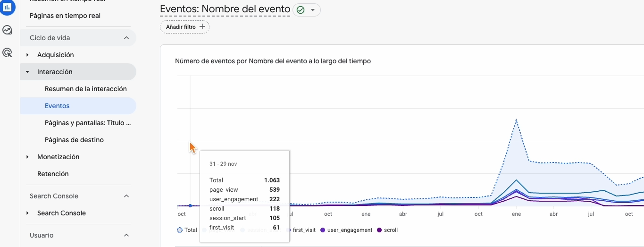The image size is (644, 247).
Task: Select the Eventos report
Action: click(78, 106)
